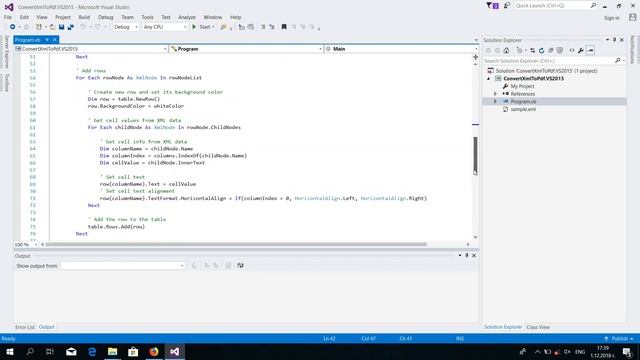The image size is (640, 360).
Task: Open the ConvertXmlToPdf.VS2015 project navigation dropdown
Action: pyautogui.click(x=91, y=49)
